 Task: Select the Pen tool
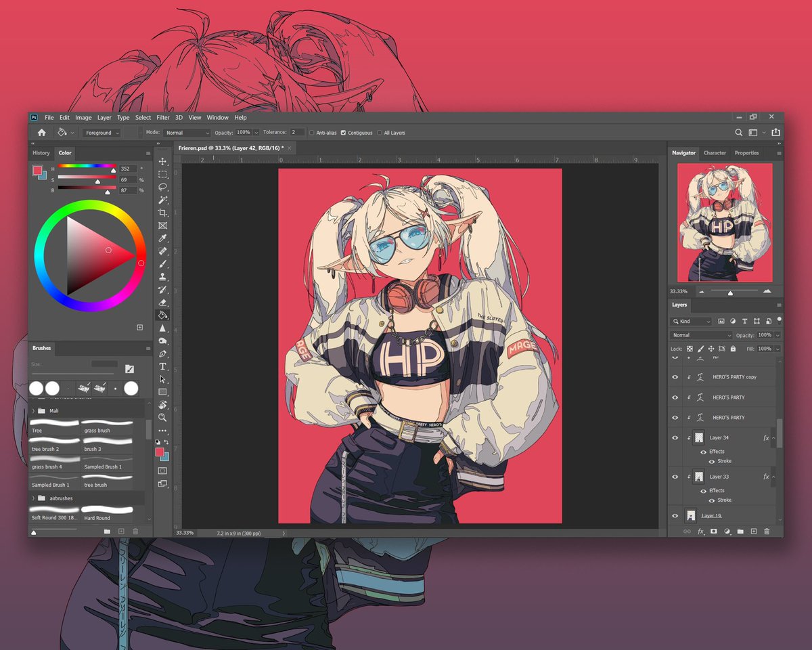click(x=162, y=354)
